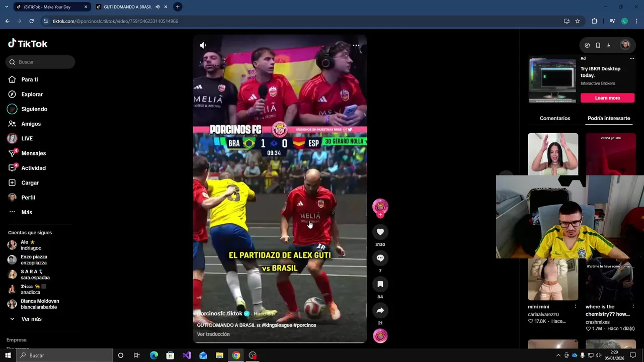Switch to the Comentarios tab
The width and height of the screenshot is (644, 362).
555,118
